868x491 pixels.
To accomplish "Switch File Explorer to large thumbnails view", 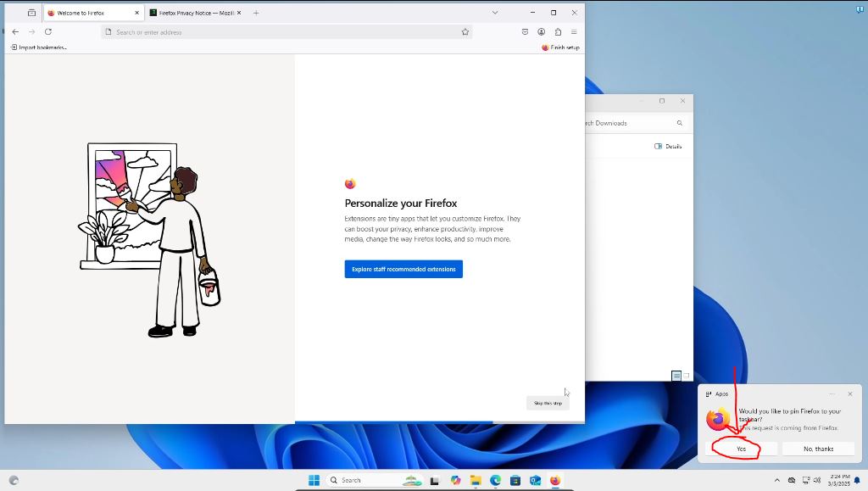I will tap(687, 376).
